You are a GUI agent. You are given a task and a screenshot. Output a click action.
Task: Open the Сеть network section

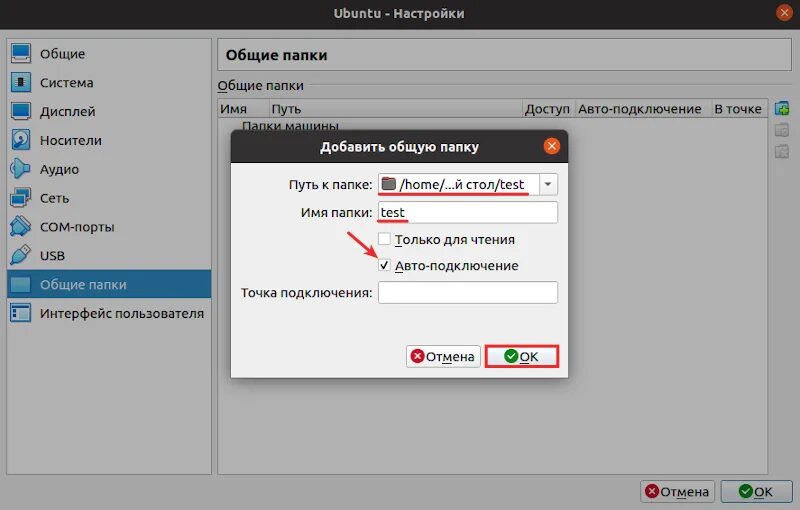tap(109, 198)
